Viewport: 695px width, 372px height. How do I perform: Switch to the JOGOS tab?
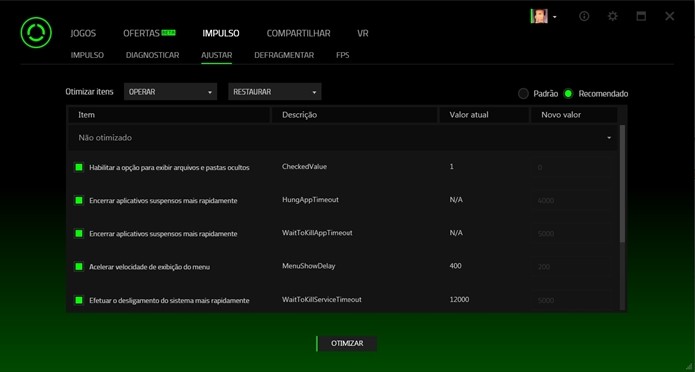(83, 33)
